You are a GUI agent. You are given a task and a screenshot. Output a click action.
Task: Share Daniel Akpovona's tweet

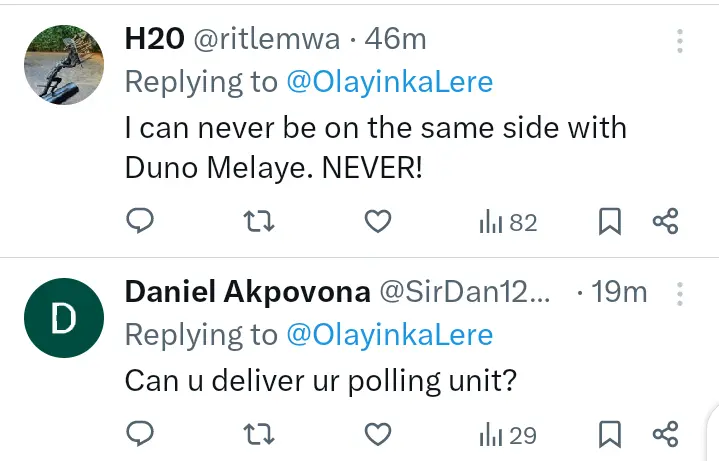(666, 434)
